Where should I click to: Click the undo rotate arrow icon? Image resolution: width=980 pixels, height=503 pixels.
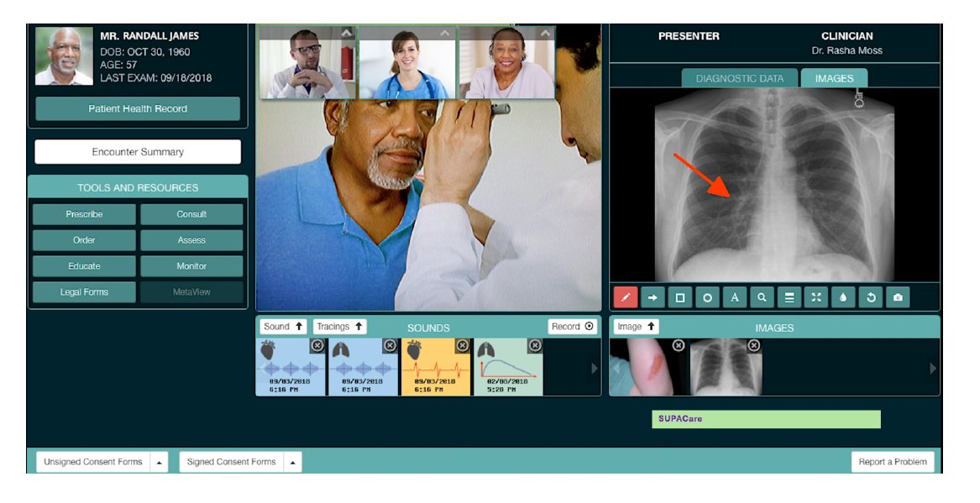tap(871, 297)
